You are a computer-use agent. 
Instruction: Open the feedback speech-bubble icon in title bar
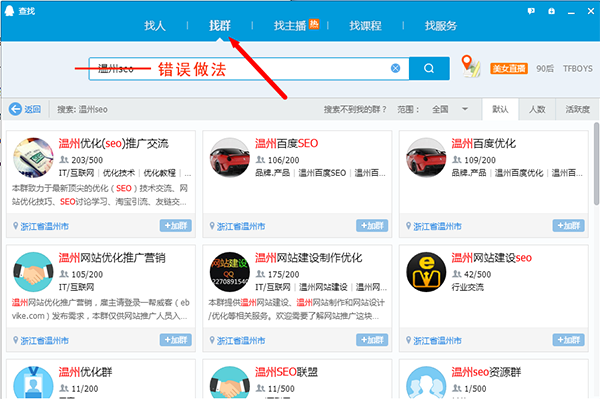pos(531,11)
